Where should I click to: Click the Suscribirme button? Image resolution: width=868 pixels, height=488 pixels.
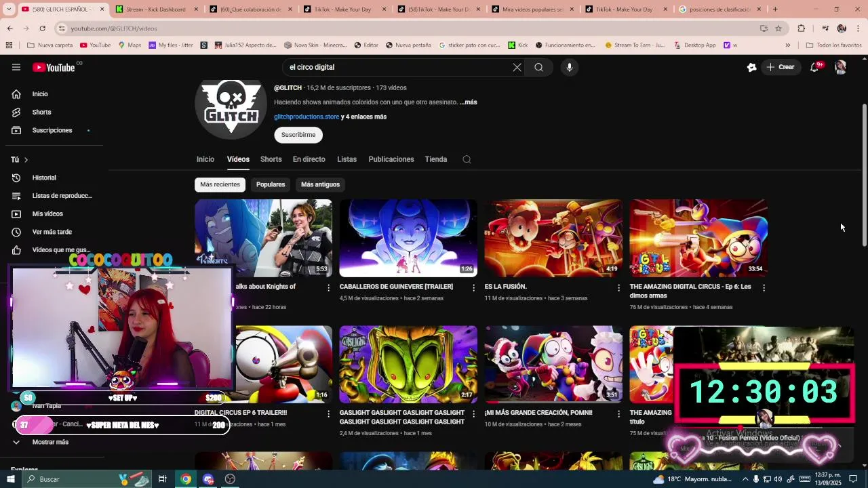[x=298, y=135]
